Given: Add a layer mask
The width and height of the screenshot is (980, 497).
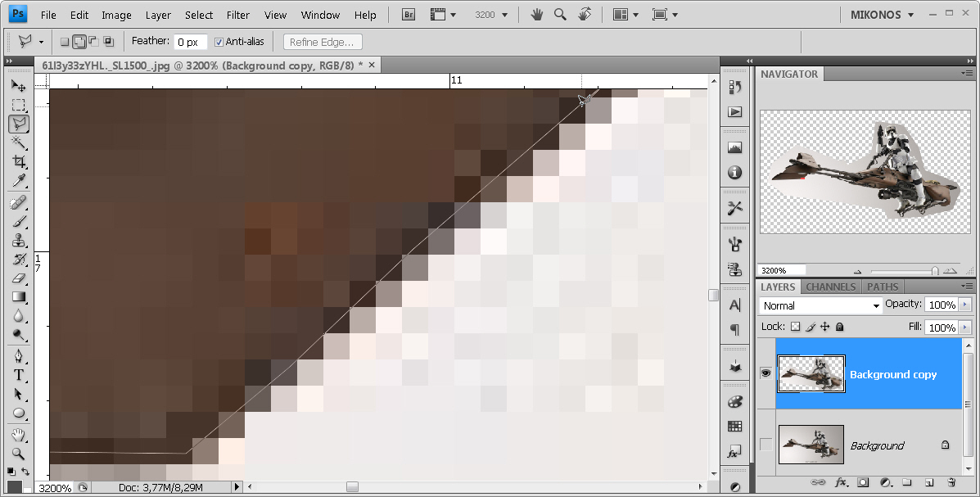Looking at the screenshot, I should (863, 482).
